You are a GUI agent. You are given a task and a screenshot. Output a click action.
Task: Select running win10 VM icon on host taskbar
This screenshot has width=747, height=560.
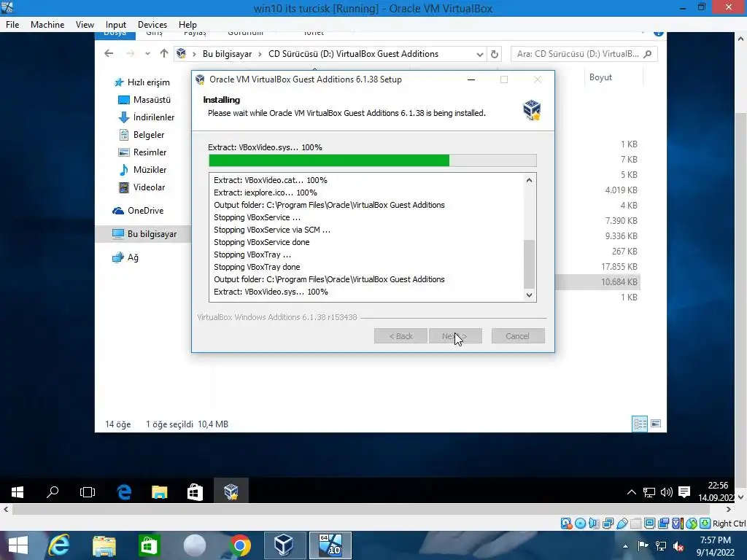point(330,545)
